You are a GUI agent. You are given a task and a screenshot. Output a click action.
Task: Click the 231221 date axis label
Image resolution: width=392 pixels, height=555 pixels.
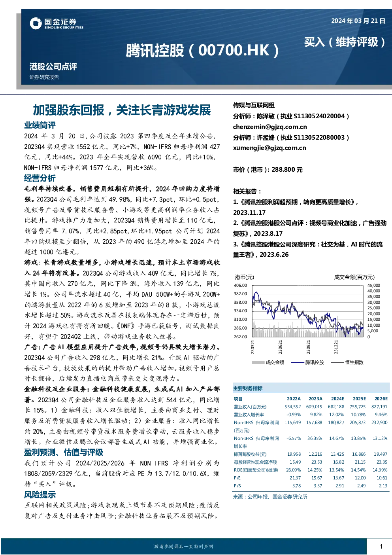coord(336,347)
